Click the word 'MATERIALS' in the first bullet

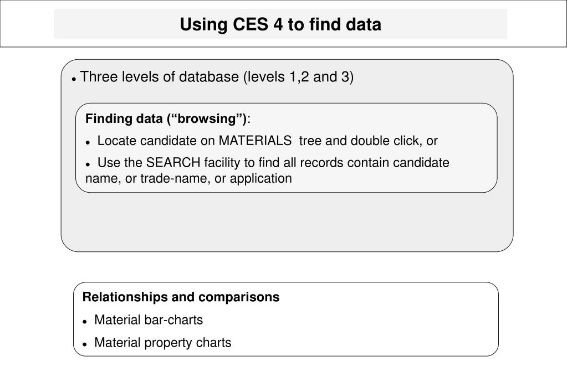[x=256, y=141]
